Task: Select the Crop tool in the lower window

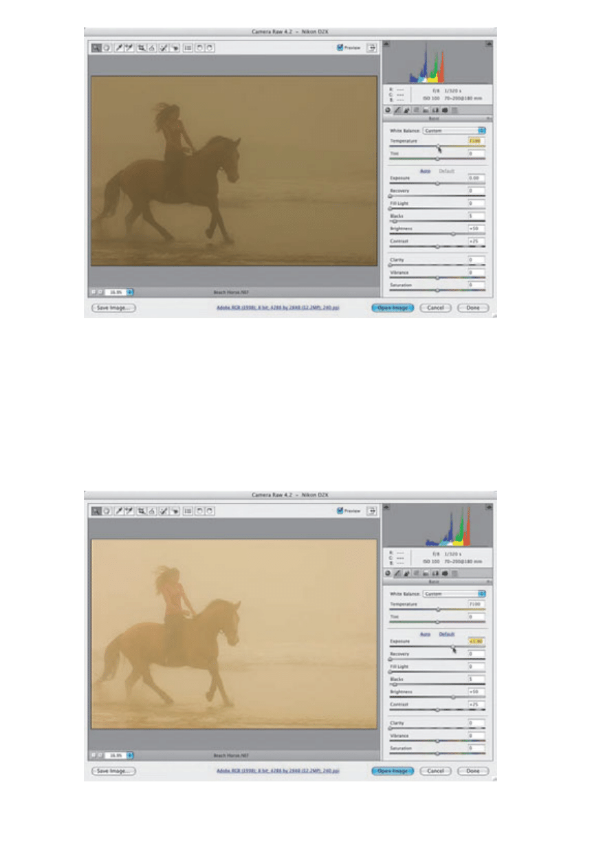Action: pos(141,511)
